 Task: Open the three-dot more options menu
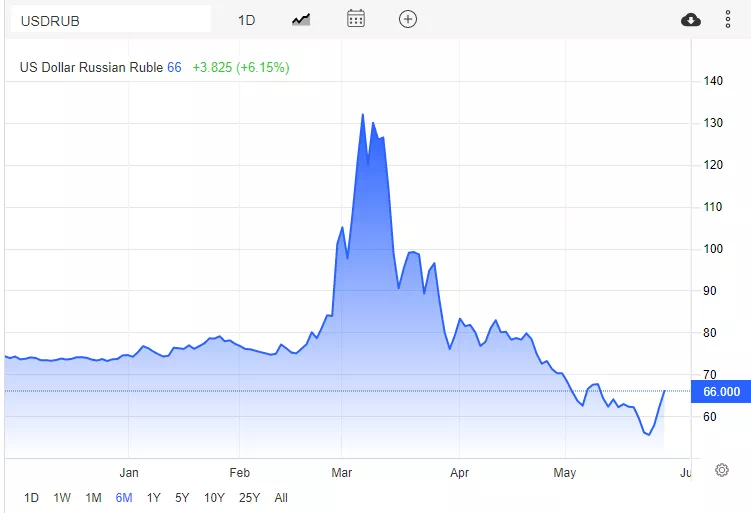click(728, 20)
